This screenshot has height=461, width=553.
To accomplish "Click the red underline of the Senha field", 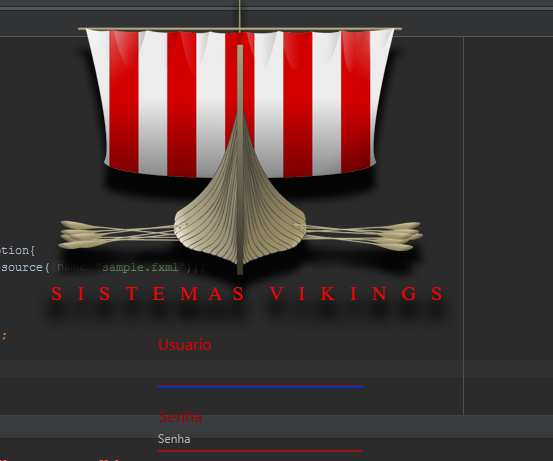I will pos(260,451).
